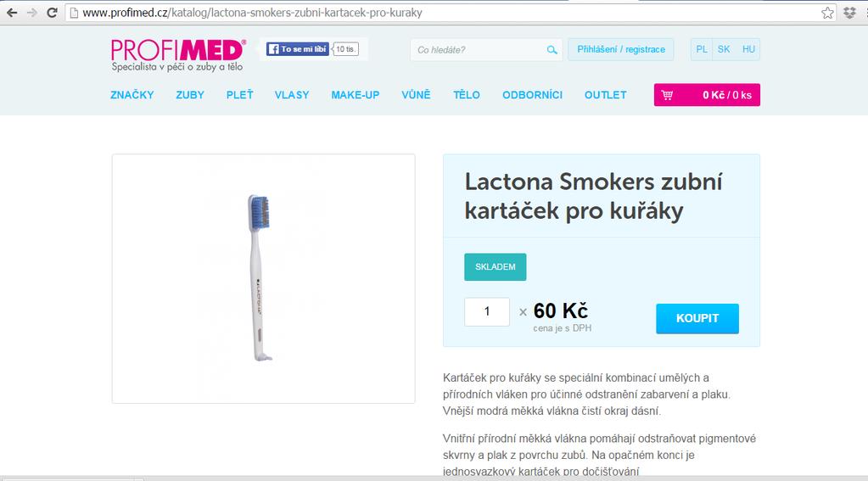Open Přihlášení / registrace link
The image size is (868, 481).
point(621,49)
